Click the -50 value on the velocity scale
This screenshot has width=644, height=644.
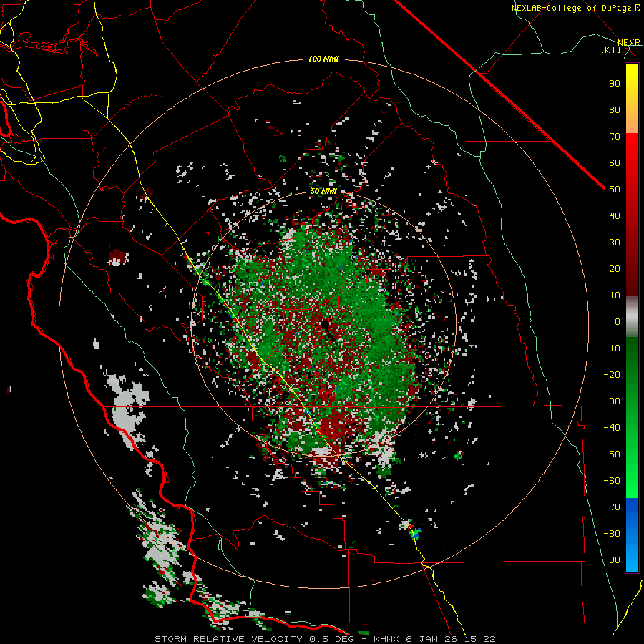pyautogui.click(x=612, y=454)
